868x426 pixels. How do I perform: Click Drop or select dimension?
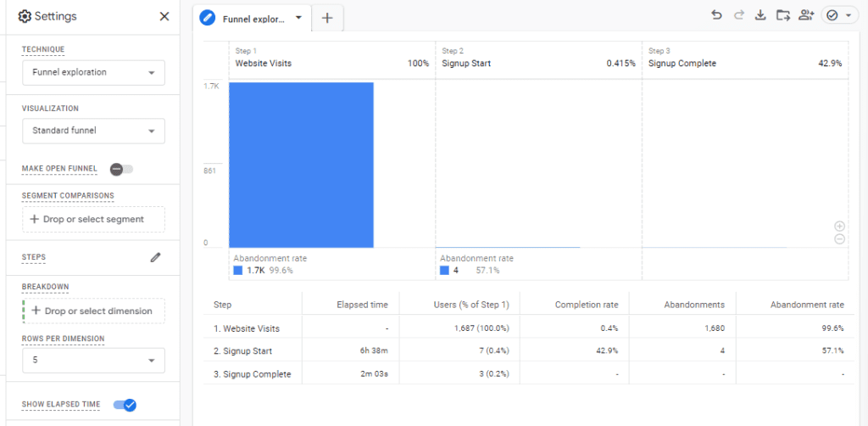point(93,311)
